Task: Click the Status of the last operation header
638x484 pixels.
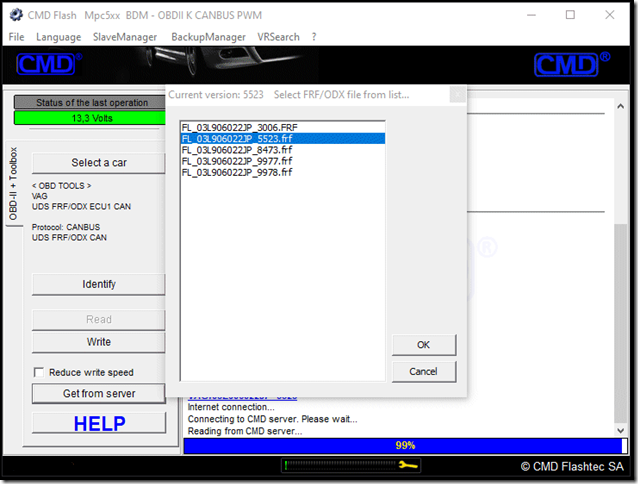Action: pos(92,102)
